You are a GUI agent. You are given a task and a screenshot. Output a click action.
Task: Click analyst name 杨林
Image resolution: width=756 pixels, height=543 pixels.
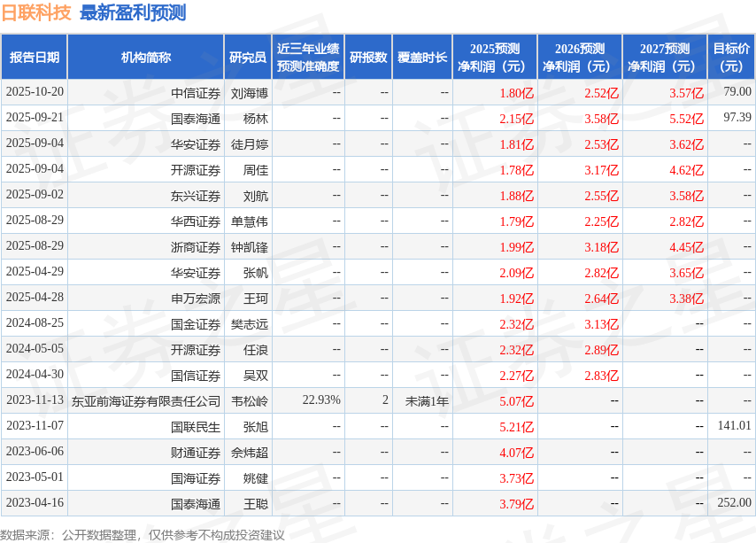coord(256,119)
